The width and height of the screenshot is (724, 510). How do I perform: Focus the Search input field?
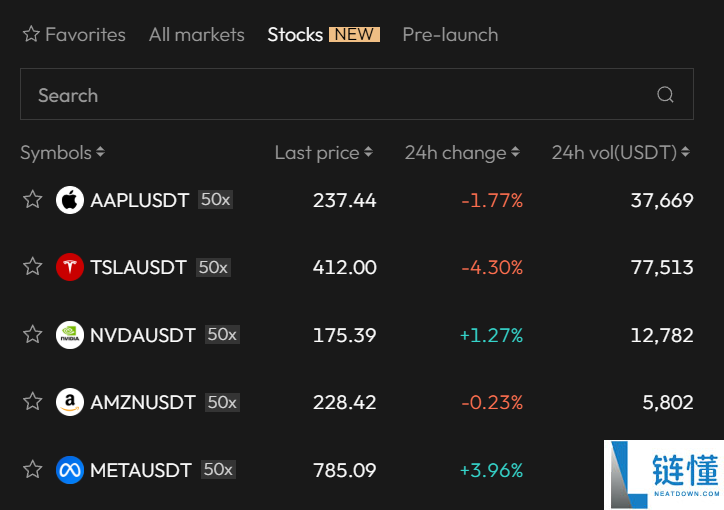click(357, 94)
